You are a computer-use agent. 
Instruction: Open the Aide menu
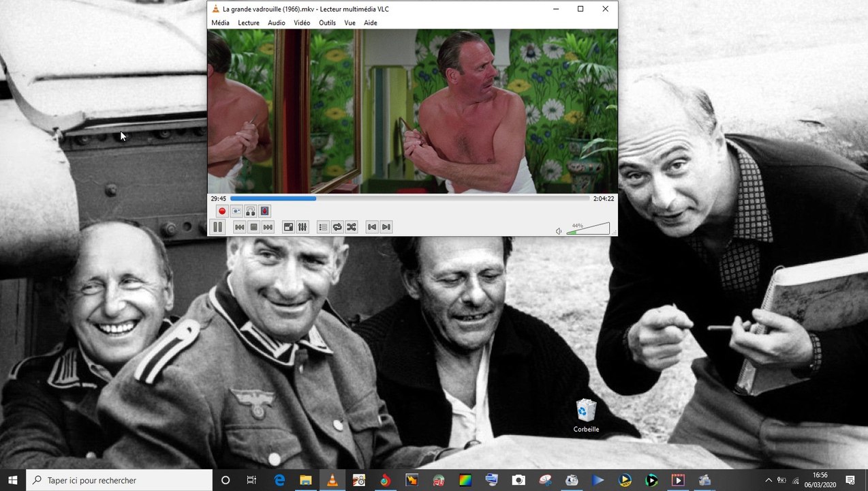click(x=371, y=23)
